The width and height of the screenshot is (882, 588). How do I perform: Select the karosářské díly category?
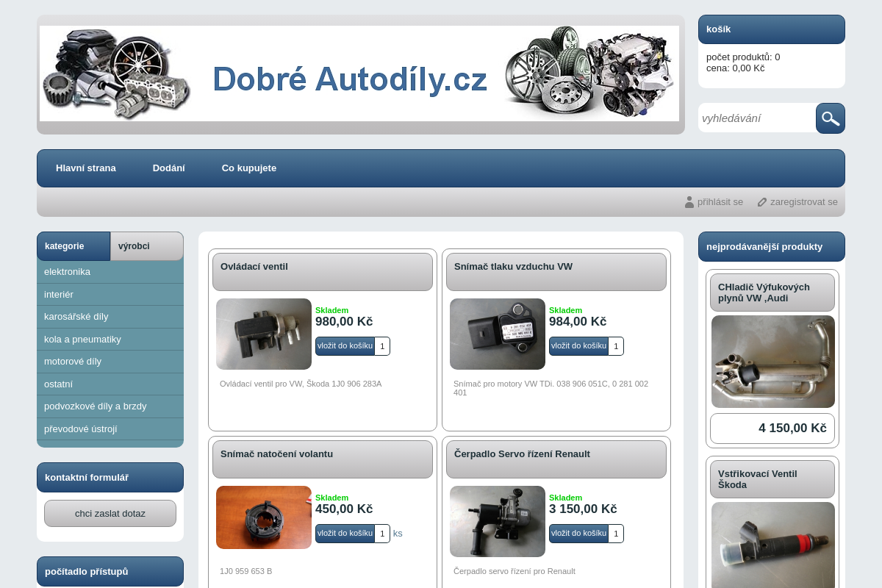[x=110, y=317]
